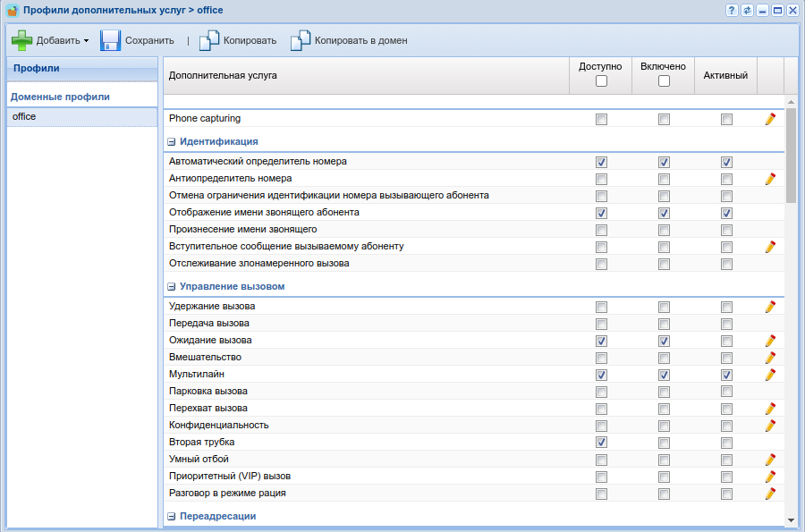
Task: Click the help question mark icon in title bar
Action: pyautogui.click(x=732, y=10)
